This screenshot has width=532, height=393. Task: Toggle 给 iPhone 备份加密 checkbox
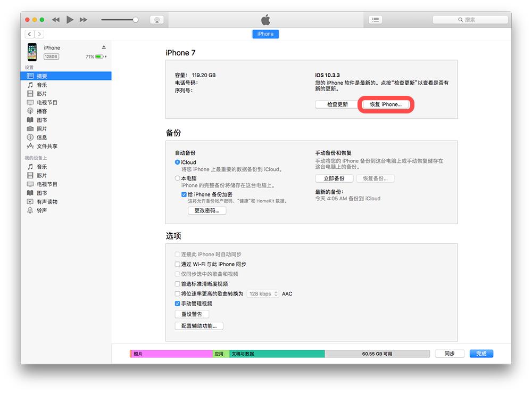coord(184,194)
